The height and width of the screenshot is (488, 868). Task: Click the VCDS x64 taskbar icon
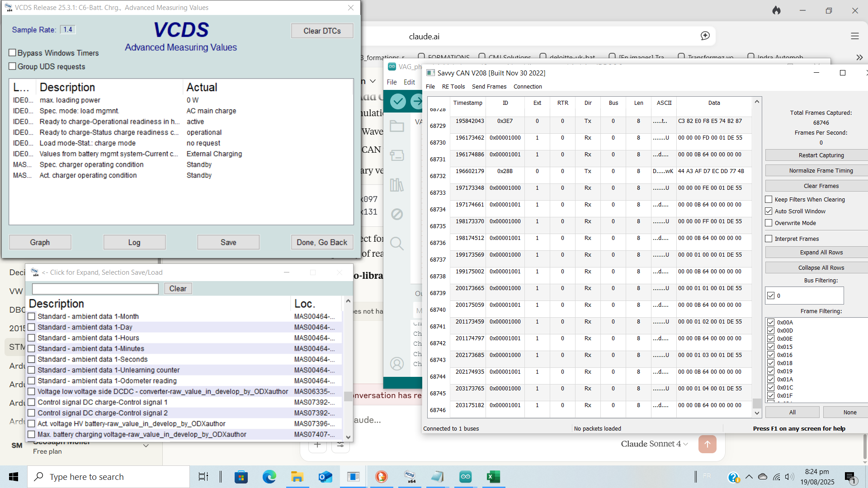(x=410, y=477)
